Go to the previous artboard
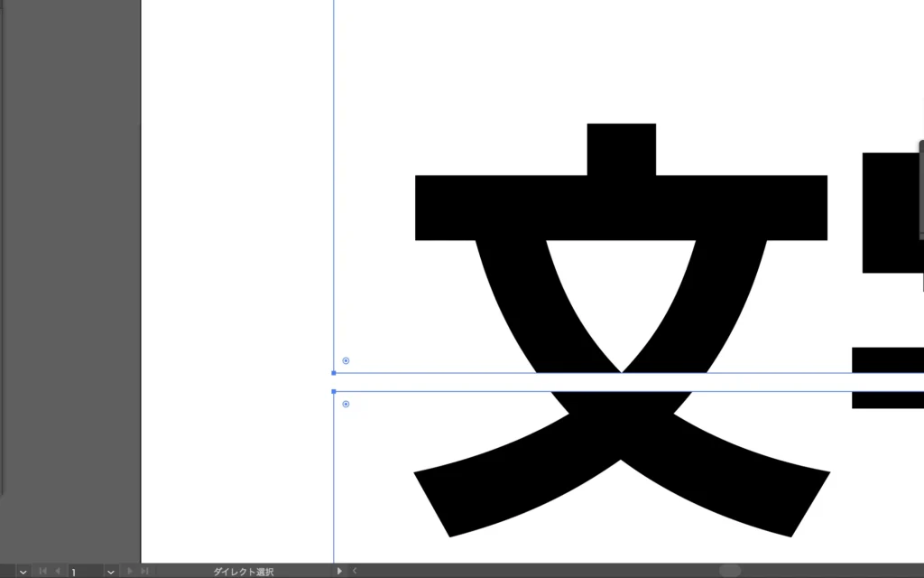 [x=58, y=572]
